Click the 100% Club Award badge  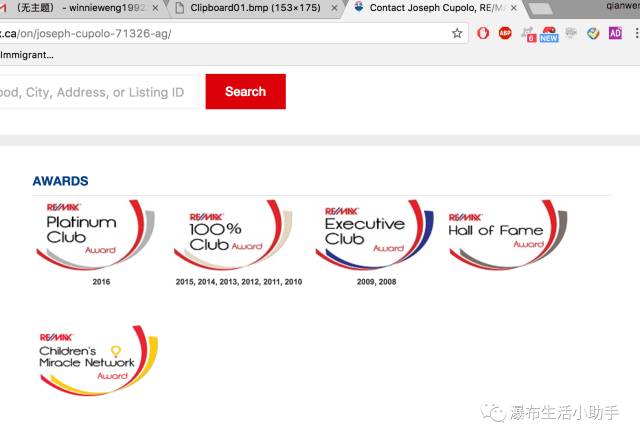coord(233,235)
